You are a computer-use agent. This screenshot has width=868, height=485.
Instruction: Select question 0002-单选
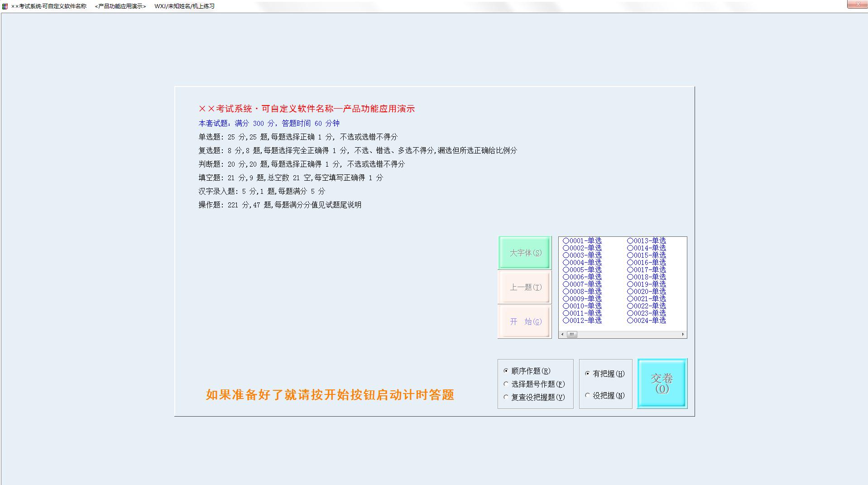point(582,248)
